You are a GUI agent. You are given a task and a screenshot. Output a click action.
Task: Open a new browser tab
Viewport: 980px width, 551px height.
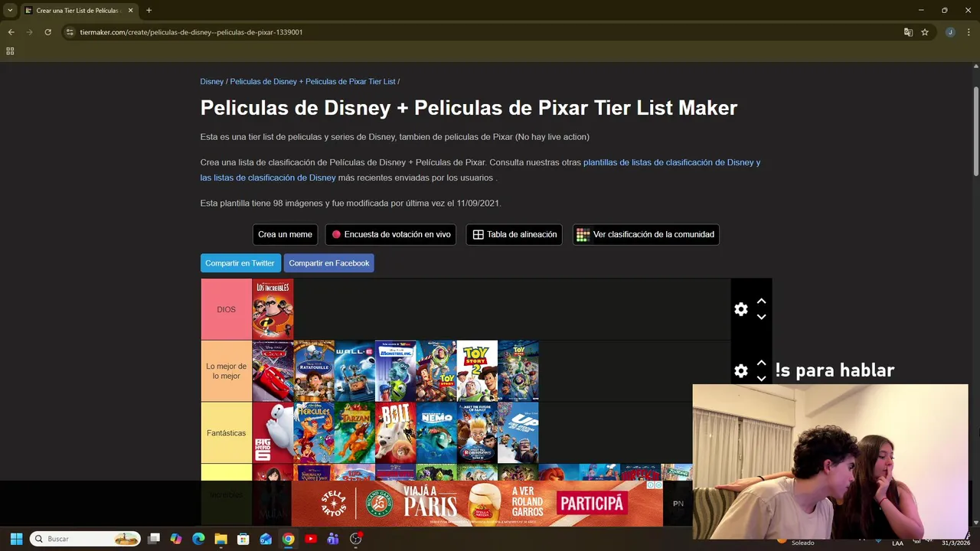tap(149, 11)
